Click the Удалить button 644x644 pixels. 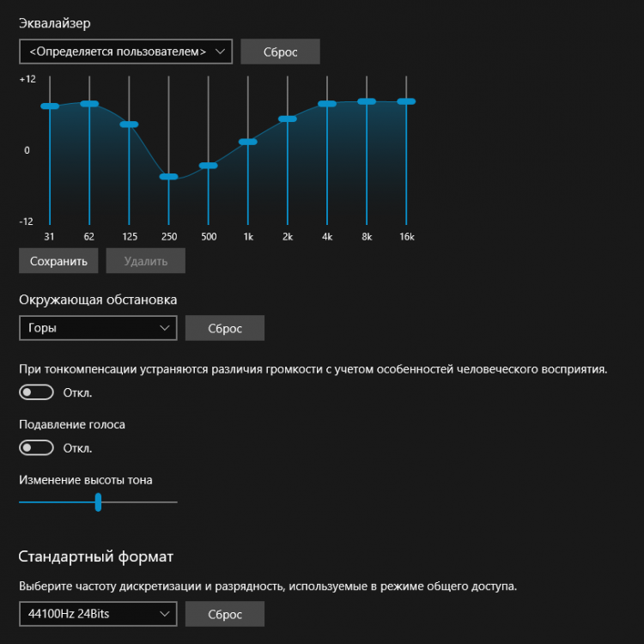tap(145, 261)
